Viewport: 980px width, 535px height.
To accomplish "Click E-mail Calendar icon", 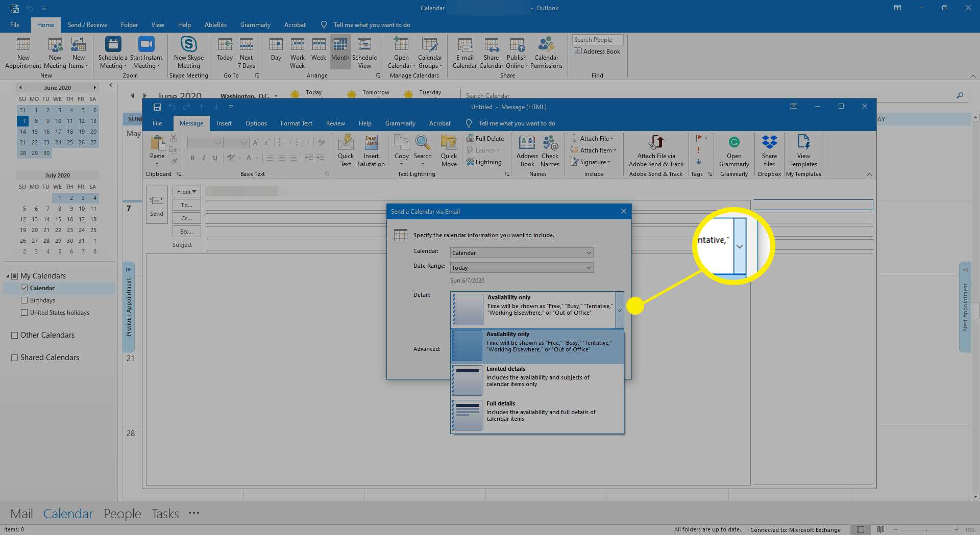I will pyautogui.click(x=464, y=53).
